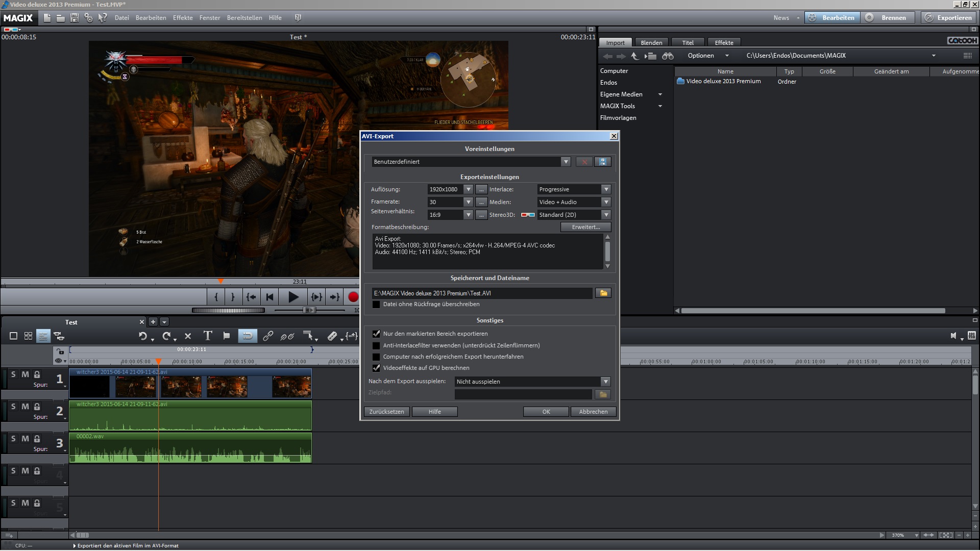Viewport: 980px width, 551px height.
Task: Activate the context help cursor icon
Action: click(x=103, y=18)
